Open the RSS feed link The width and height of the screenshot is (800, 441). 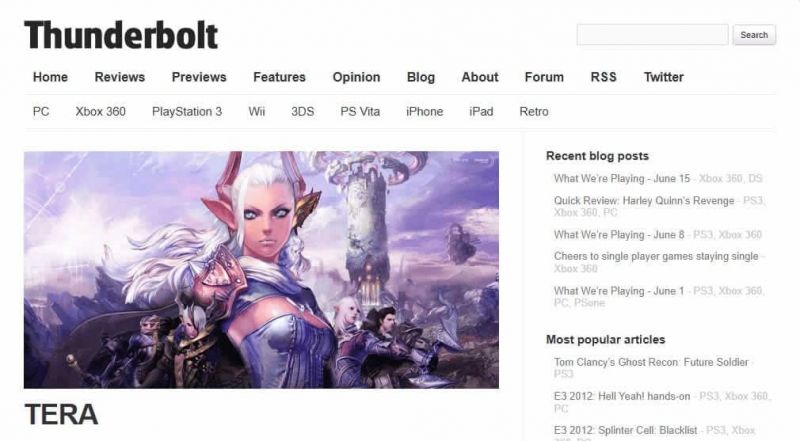(604, 77)
